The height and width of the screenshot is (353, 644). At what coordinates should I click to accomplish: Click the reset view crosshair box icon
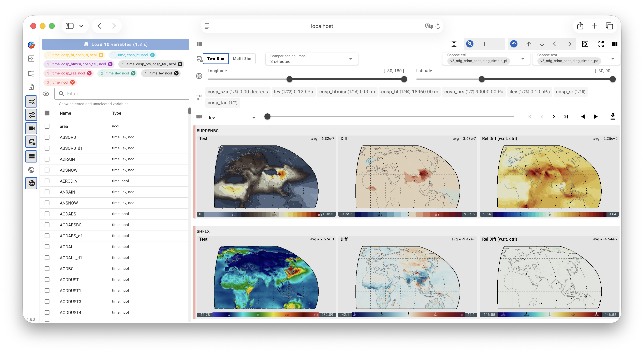585,44
